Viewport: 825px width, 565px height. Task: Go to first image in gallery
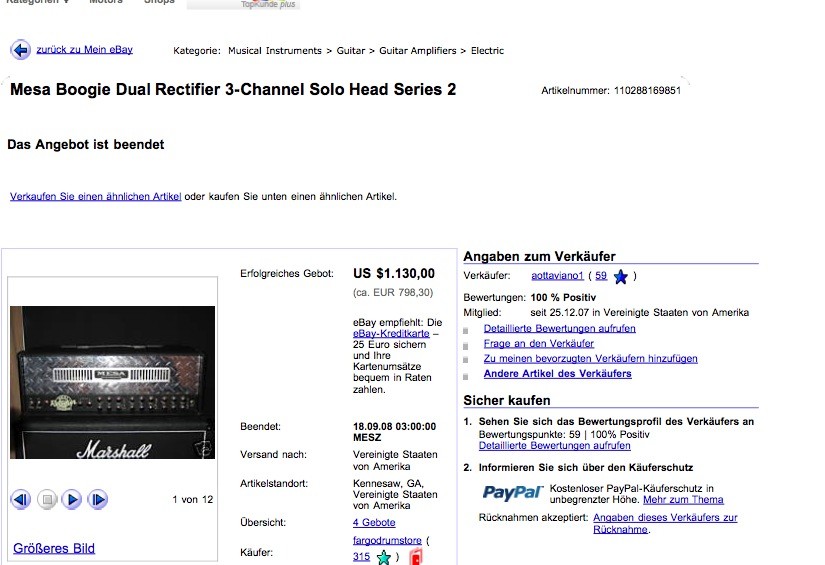(x=21, y=499)
